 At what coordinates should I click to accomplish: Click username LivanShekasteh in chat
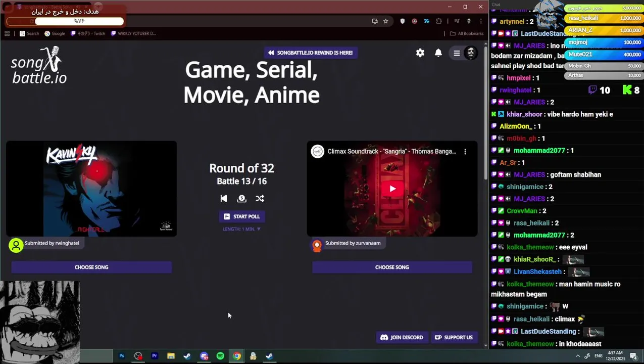tap(537, 271)
